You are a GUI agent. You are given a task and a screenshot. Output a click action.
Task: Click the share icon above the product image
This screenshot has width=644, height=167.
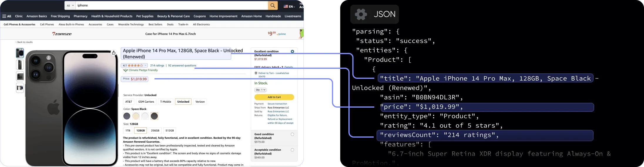(114, 53)
